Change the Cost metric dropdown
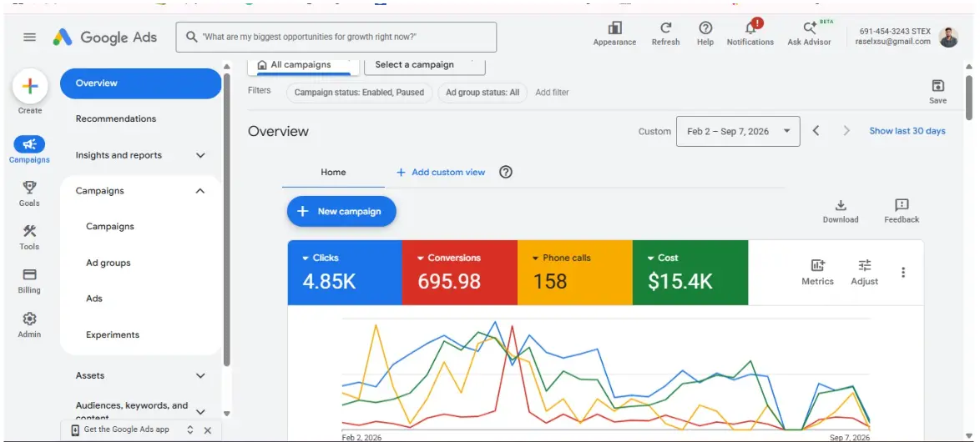The width and height of the screenshot is (980, 442). [x=663, y=258]
